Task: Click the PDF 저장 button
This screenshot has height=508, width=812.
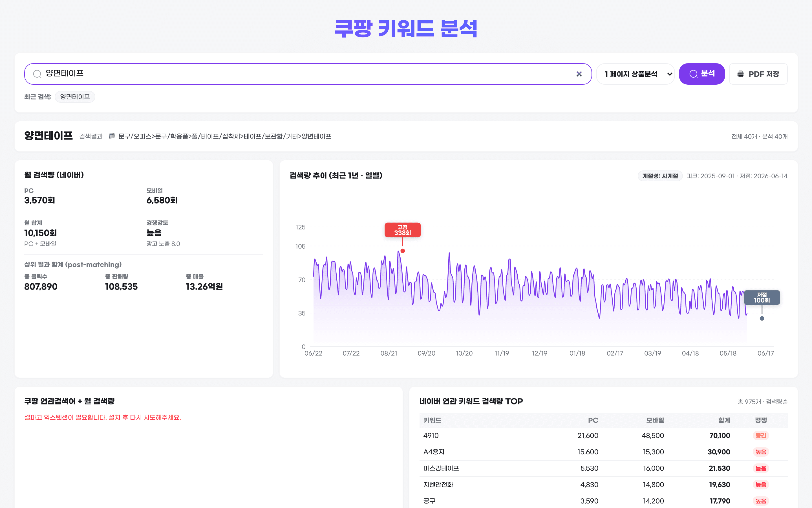Action: click(x=758, y=74)
